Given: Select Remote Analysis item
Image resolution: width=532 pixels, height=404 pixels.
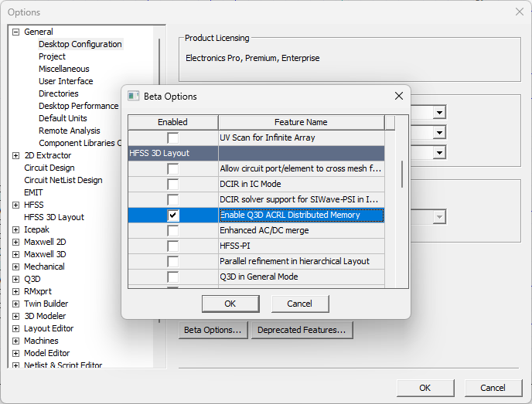Looking at the screenshot, I should (70, 131).
